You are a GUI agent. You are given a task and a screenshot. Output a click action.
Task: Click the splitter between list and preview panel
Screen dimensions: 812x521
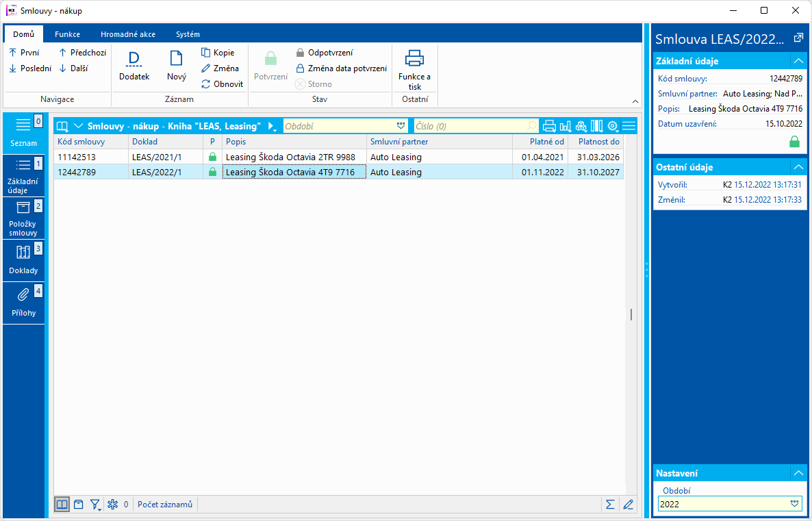pos(647,270)
